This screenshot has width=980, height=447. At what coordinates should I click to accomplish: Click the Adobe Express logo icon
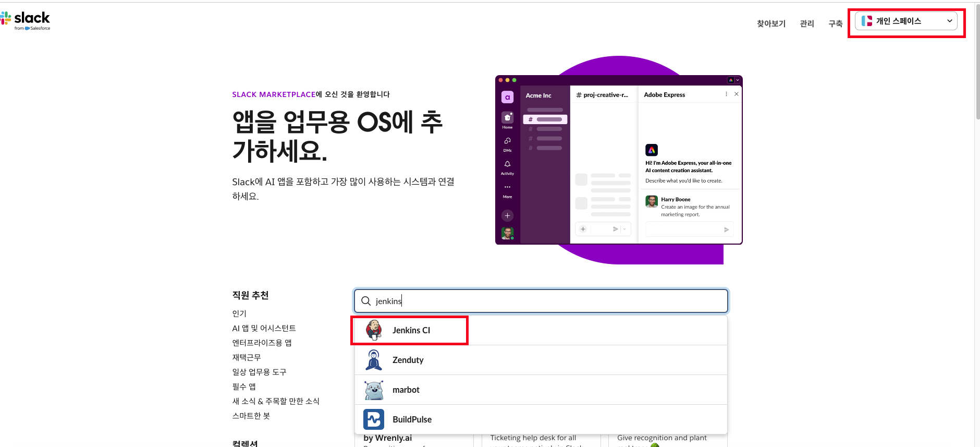point(652,150)
